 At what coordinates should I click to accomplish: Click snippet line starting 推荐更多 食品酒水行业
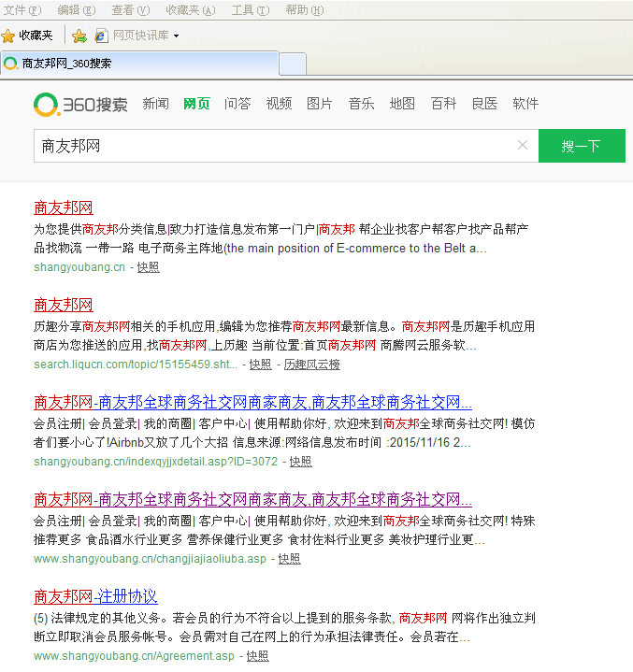coord(259,539)
